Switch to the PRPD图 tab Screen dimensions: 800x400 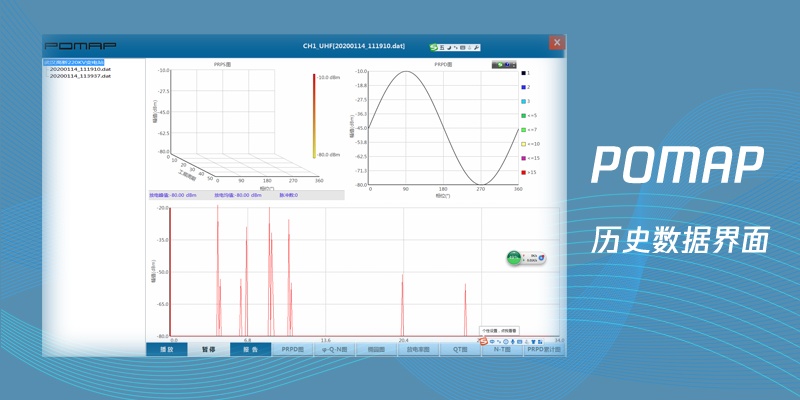(x=292, y=350)
